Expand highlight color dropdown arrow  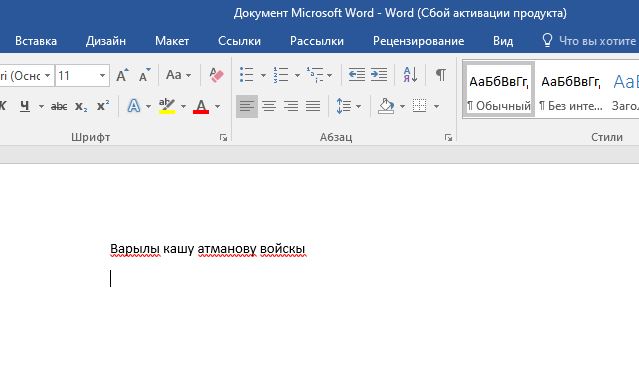point(183,107)
